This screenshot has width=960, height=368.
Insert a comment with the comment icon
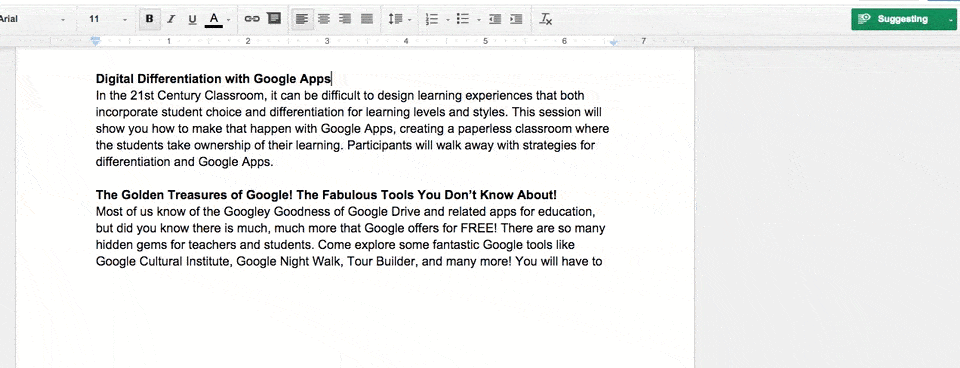(274, 18)
